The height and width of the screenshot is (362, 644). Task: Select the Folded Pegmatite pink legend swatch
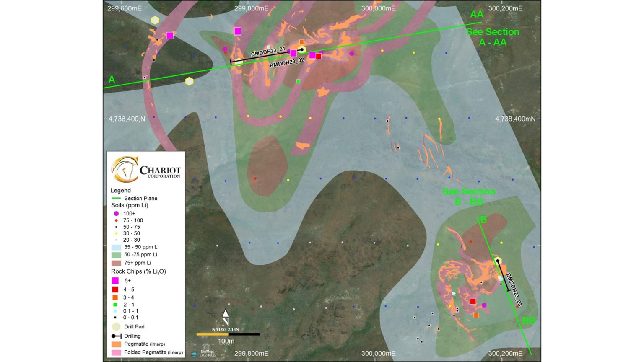(x=116, y=352)
